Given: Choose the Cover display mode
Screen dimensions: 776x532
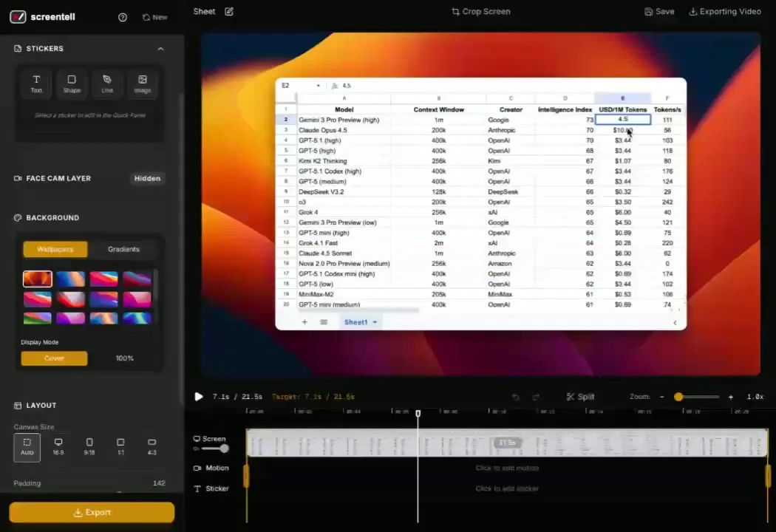Looking at the screenshot, I should click(55, 358).
